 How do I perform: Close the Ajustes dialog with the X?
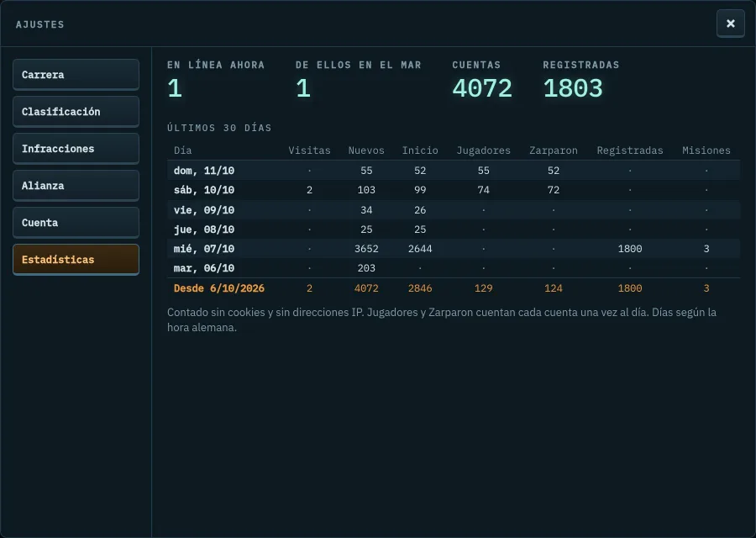tap(731, 24)
